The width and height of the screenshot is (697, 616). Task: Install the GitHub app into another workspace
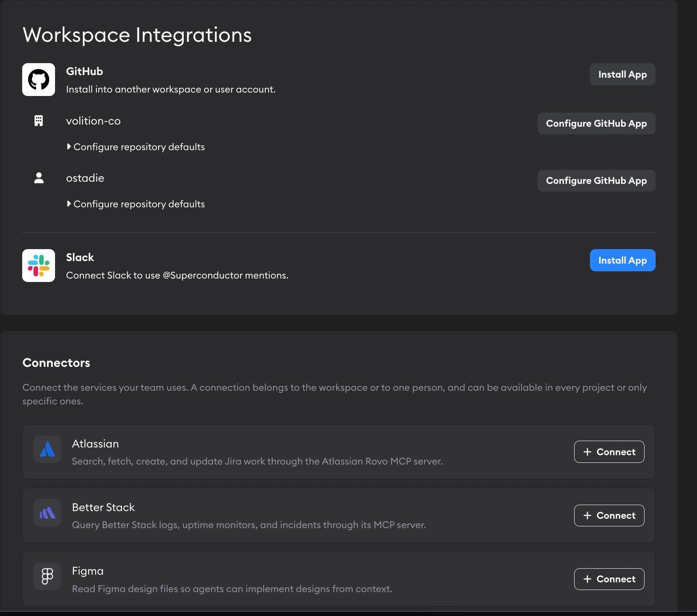(622, 74)
